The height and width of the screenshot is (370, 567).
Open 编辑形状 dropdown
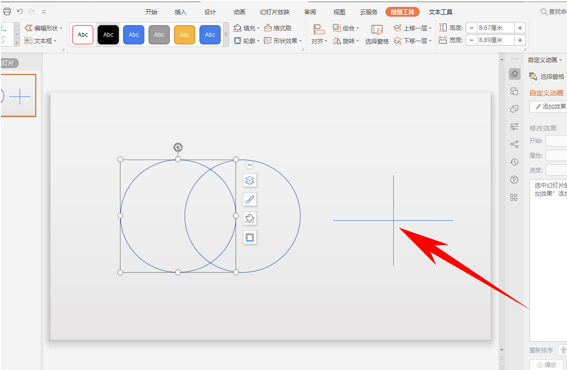[43, 28]
